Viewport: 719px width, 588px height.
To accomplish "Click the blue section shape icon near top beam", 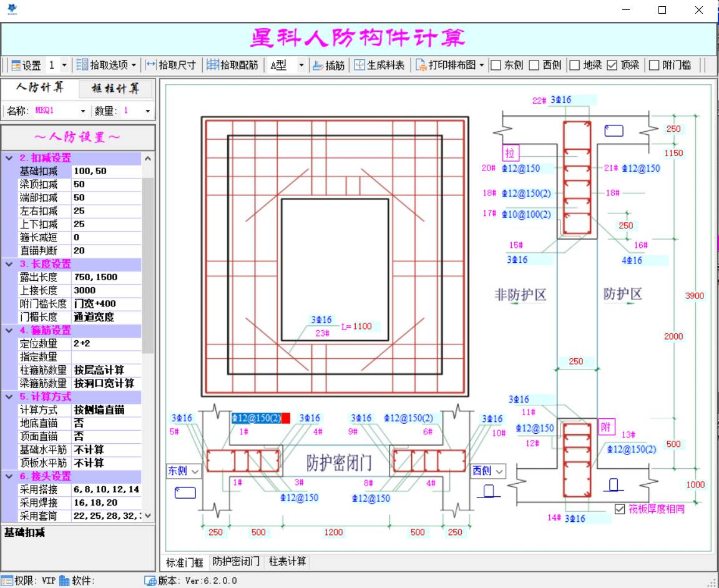I will pyautogui.click(x=614, y=130).
